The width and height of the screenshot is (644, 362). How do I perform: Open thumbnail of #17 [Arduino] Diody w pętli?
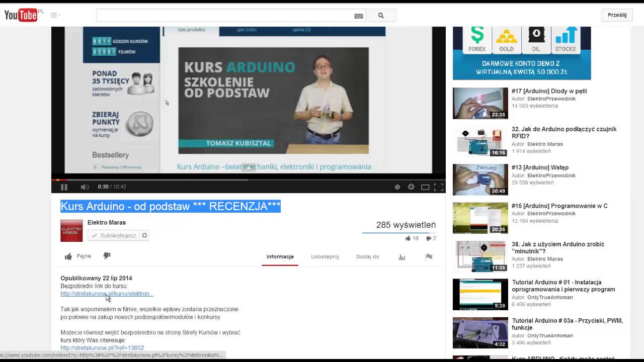point(480,103)
